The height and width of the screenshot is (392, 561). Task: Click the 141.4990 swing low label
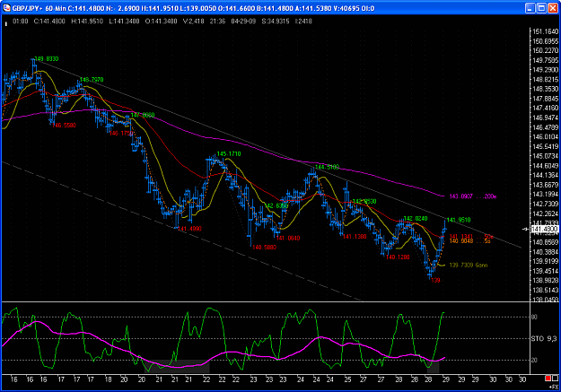coord(189,229)
